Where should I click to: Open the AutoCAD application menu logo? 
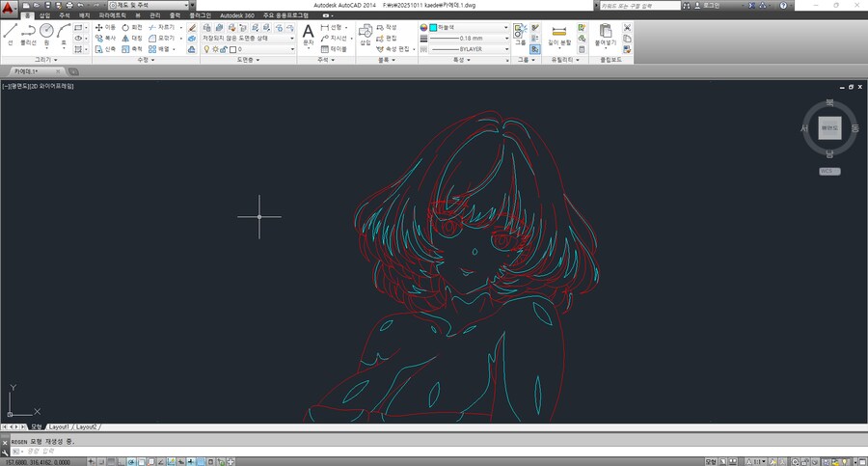pos(9,8)
